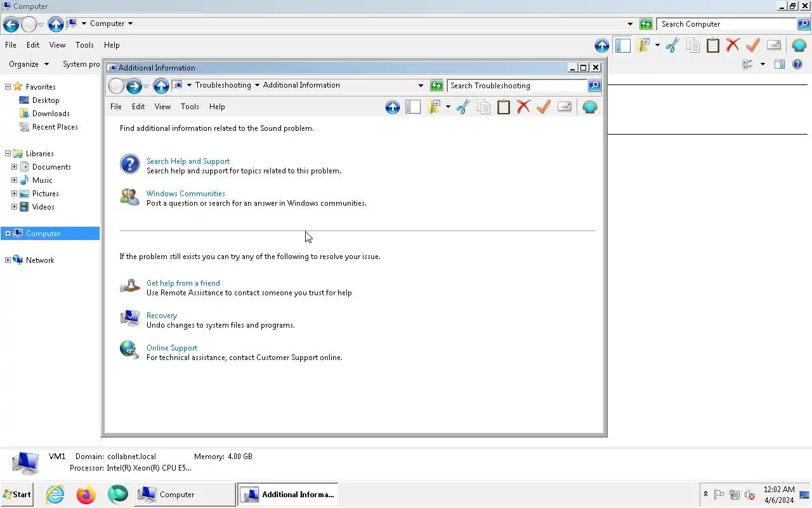Click Copy icon in Additional Information toolbar
This screenshot has height=508, width=812.
tap(483, 107)
